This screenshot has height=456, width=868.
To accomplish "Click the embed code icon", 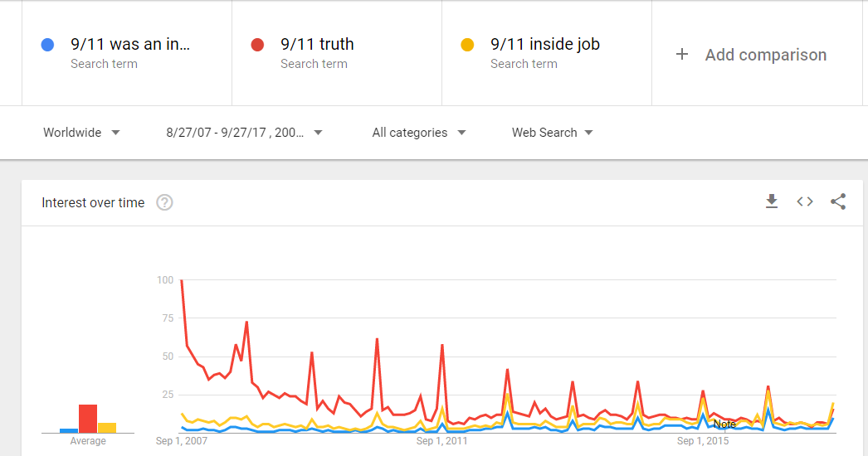I will point(805,201).
